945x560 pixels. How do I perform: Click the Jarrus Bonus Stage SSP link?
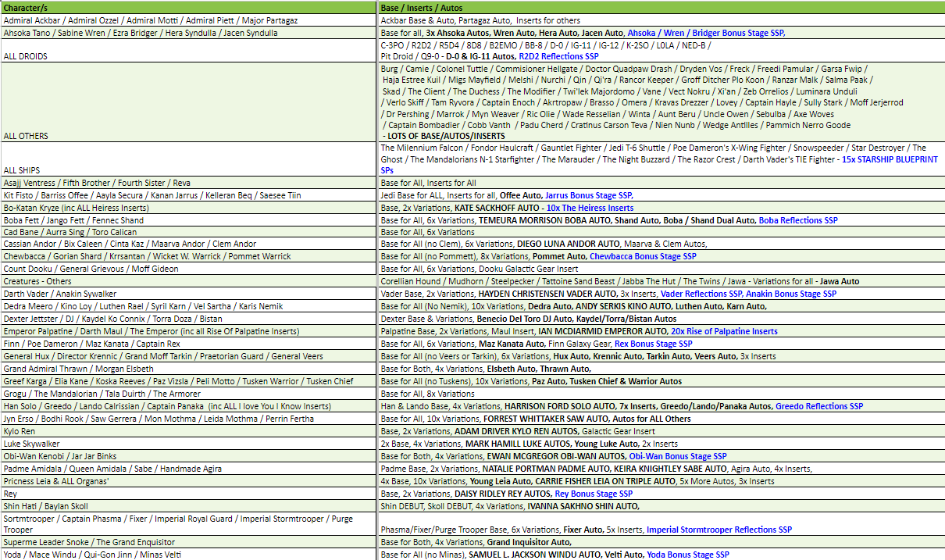(588, 195)
